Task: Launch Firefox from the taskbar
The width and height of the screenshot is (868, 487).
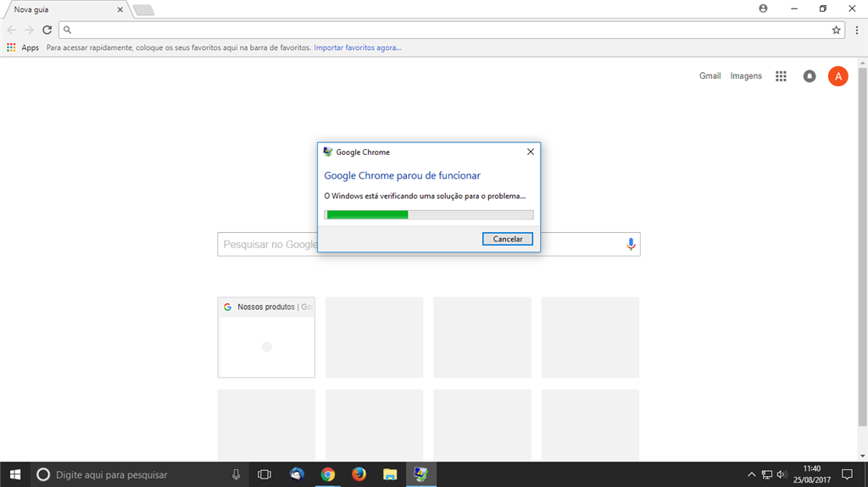Action: click(359, 474)
